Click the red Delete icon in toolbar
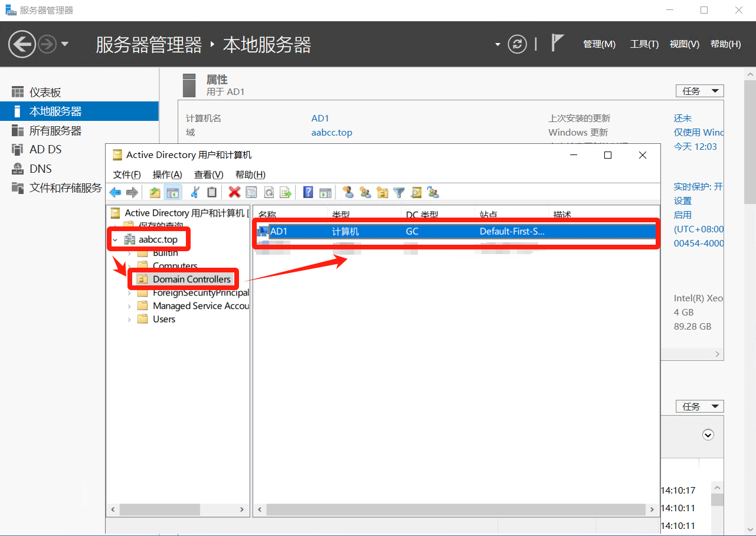 click(234, 192)
